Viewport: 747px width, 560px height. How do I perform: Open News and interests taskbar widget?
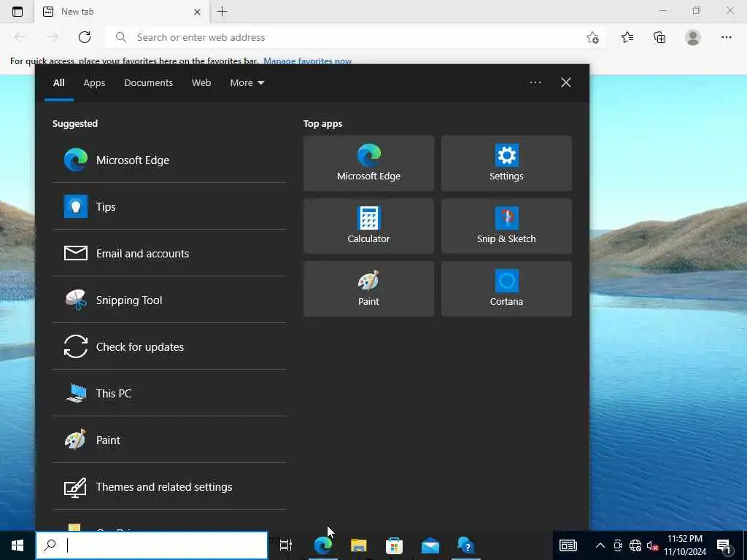(568, 545)
